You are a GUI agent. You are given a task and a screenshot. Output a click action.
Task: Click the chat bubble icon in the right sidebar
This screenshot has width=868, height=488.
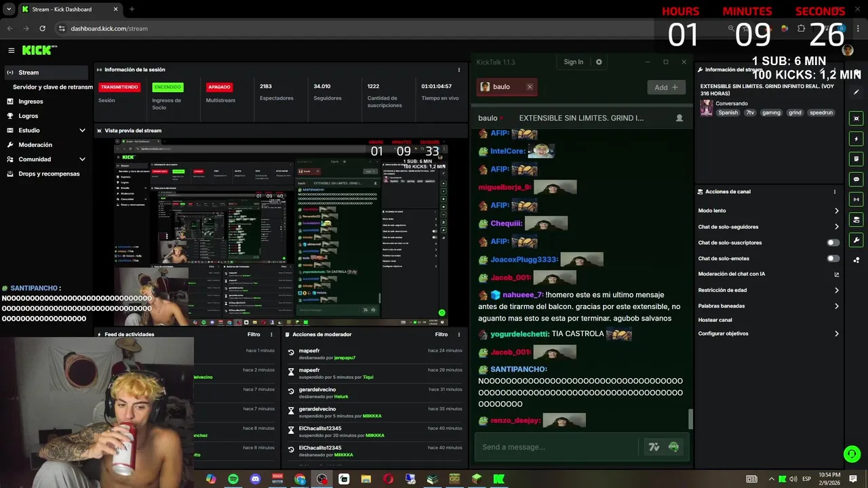pos(856,180)
